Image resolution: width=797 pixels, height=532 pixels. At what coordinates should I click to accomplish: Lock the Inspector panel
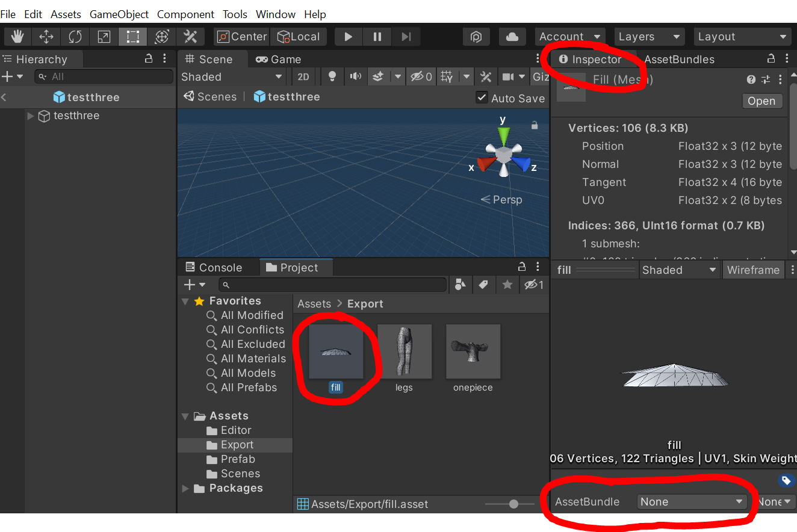click(x=771, y=58)
